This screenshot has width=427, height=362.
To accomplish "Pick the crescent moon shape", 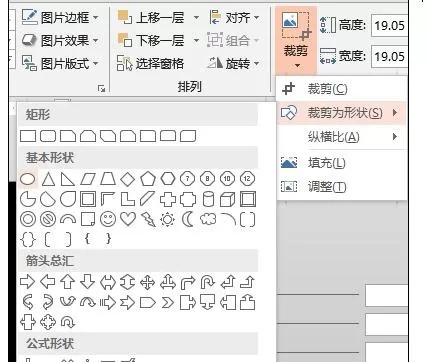I will click(188, 219).
